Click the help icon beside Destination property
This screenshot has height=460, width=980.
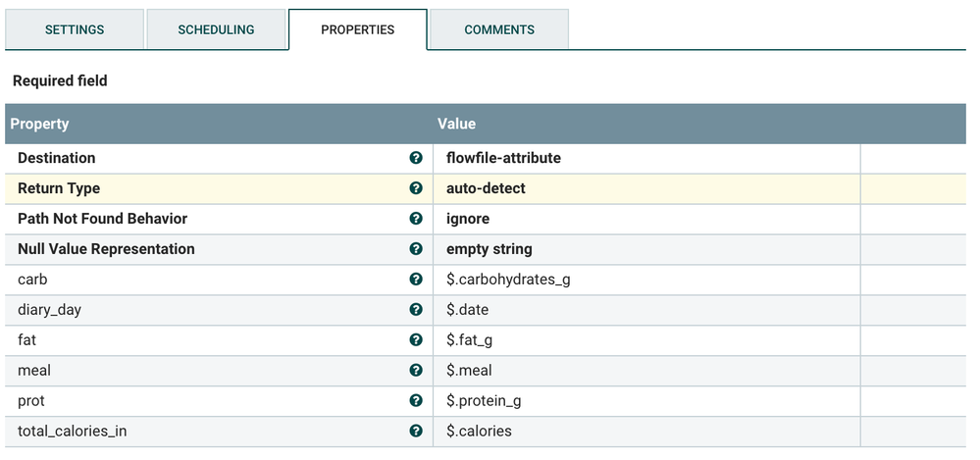point(416,158)
